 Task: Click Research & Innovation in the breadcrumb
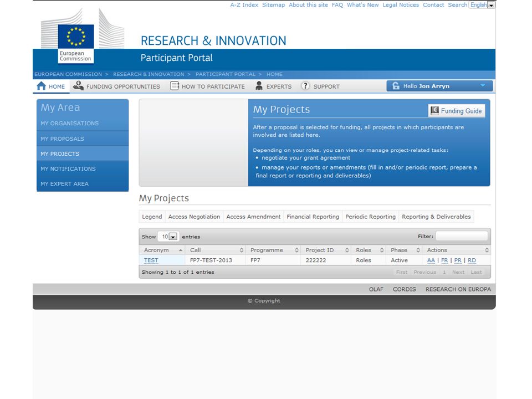click(x=149, y=74)
